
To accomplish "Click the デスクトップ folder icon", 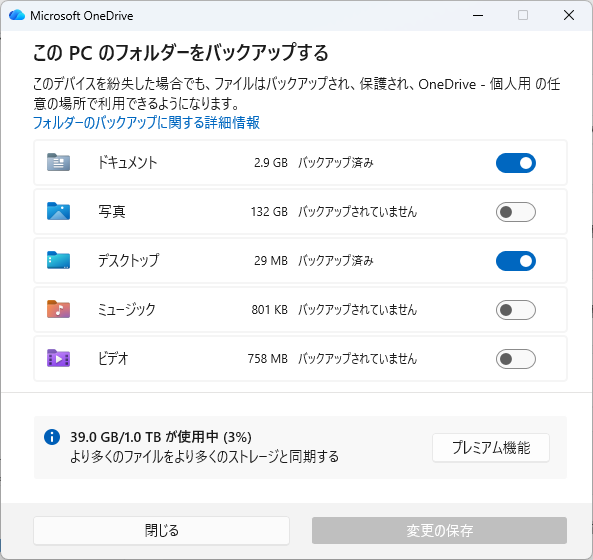I will (x=58, y=260).
